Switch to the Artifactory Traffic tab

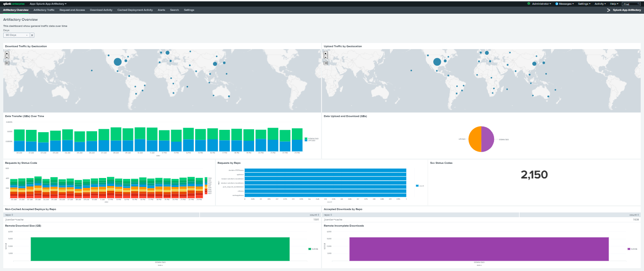(44, 10)
